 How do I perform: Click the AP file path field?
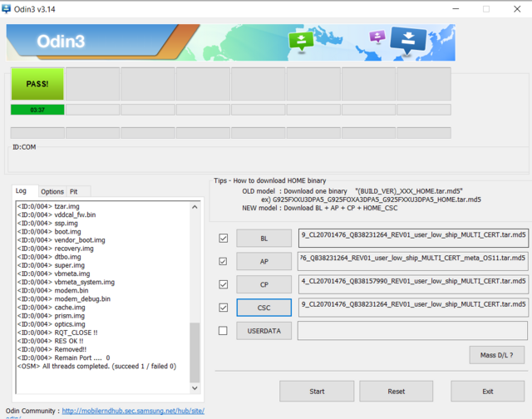pos(413,261)
